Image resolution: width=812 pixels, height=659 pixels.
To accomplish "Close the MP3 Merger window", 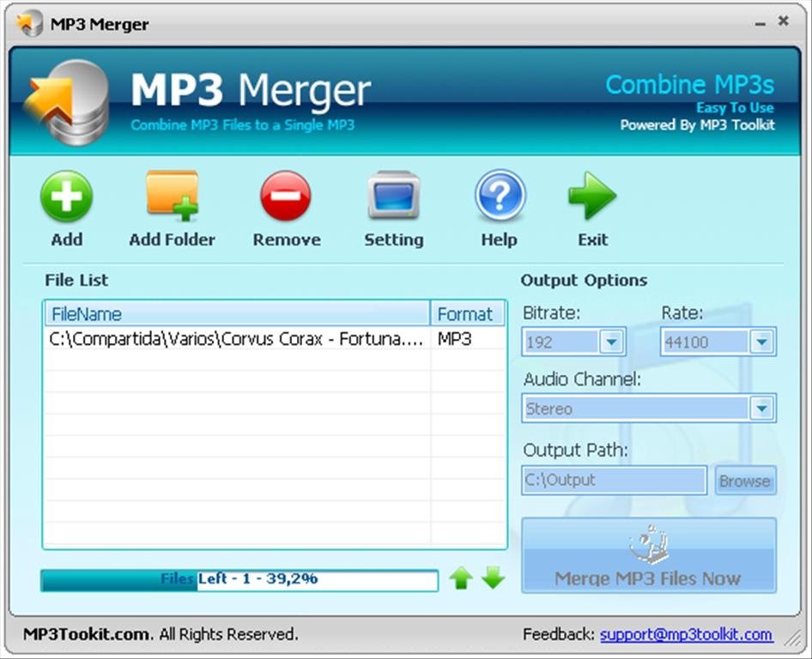I will (x=784, y=21).
